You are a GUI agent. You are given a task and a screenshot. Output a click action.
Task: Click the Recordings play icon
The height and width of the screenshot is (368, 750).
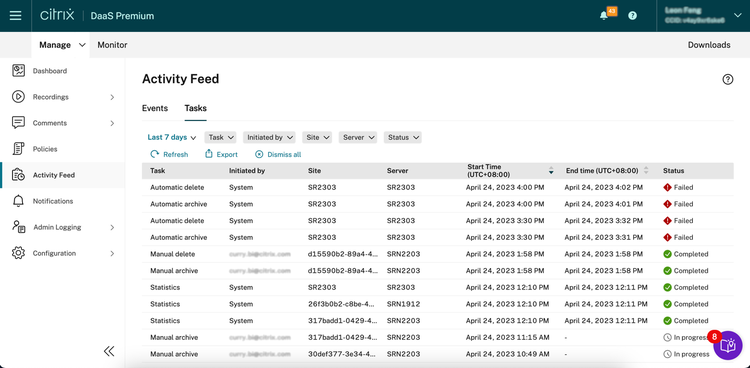tap(18, 97)
